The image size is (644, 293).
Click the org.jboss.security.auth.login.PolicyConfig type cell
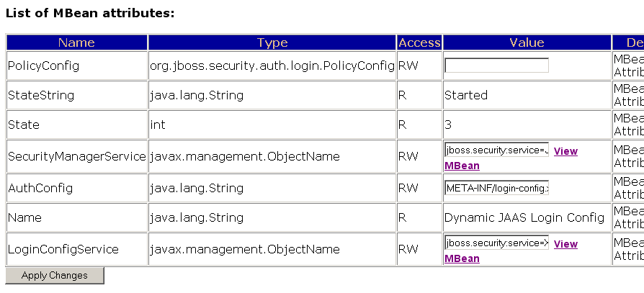(x=272, y=66)
